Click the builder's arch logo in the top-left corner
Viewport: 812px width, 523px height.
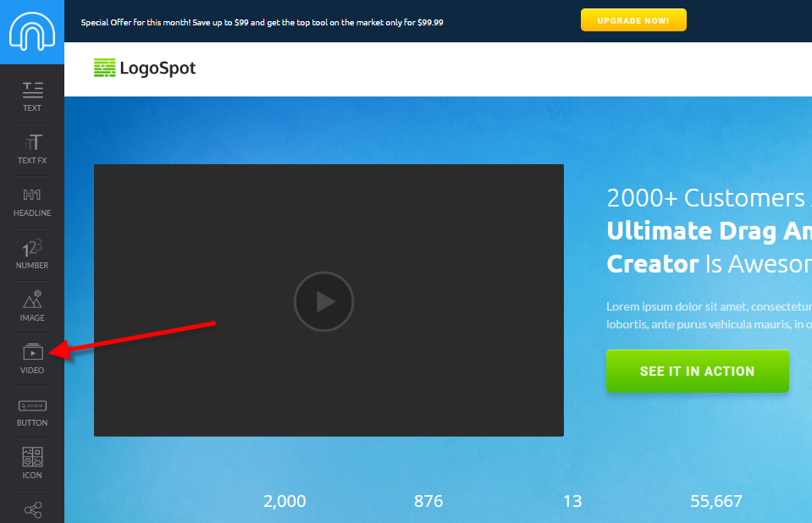click(x=31, y=32)
